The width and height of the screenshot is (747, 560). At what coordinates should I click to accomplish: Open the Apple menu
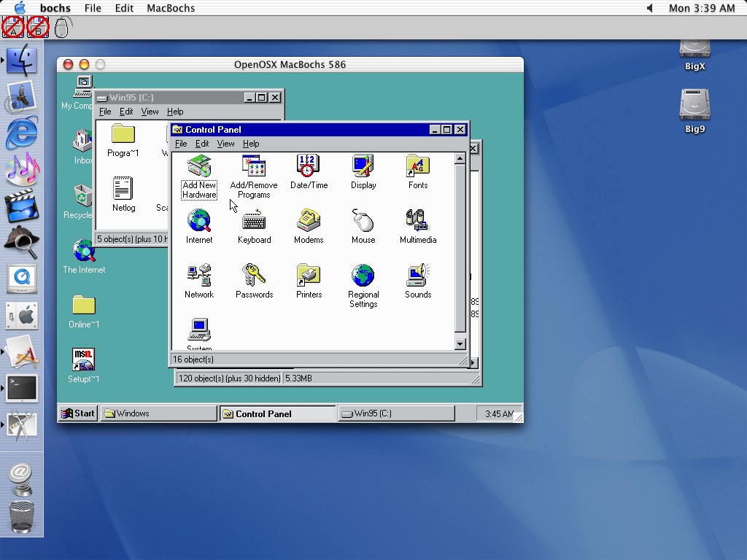(20, 7)
